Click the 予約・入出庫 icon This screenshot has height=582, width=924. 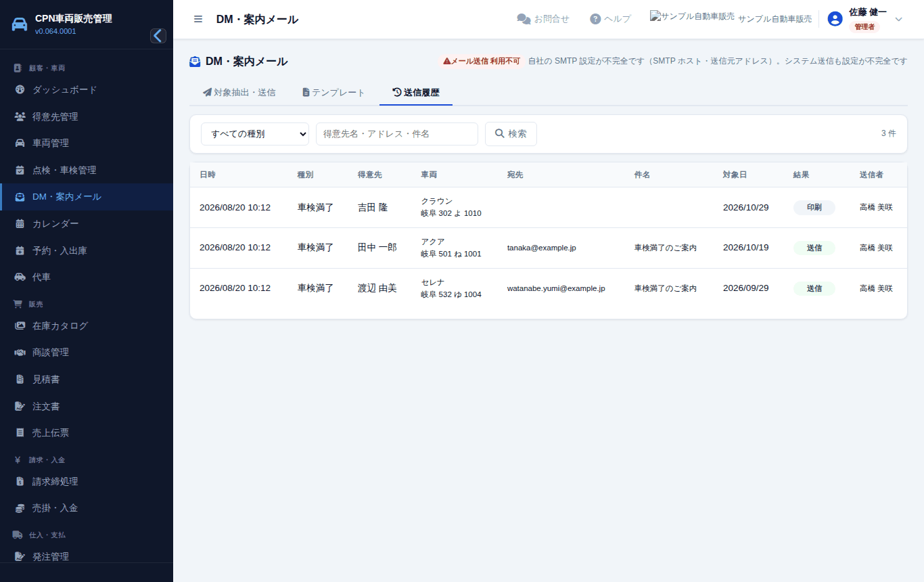pos(20,250)
